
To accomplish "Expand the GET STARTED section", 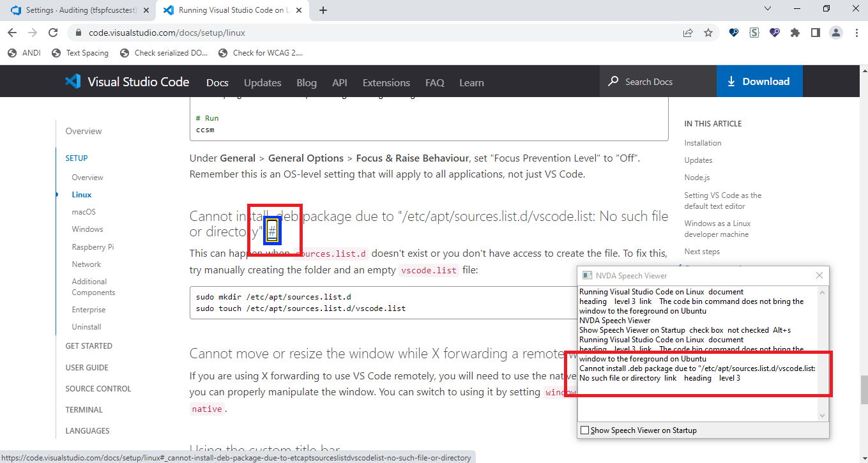I will 88,345.
